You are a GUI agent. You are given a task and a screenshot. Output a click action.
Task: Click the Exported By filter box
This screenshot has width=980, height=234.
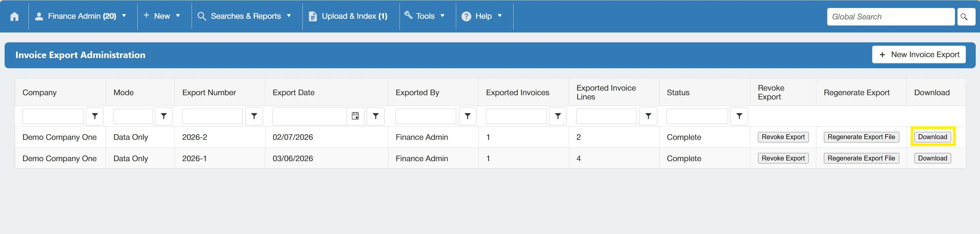(426, 117)
